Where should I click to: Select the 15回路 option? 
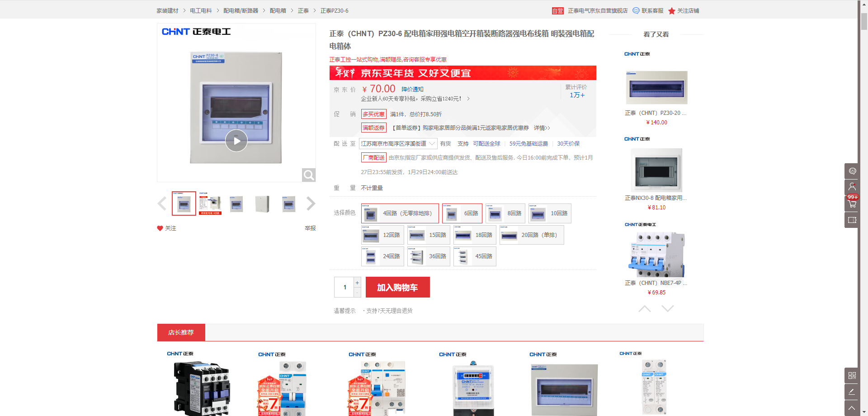(x=429, y=235)
